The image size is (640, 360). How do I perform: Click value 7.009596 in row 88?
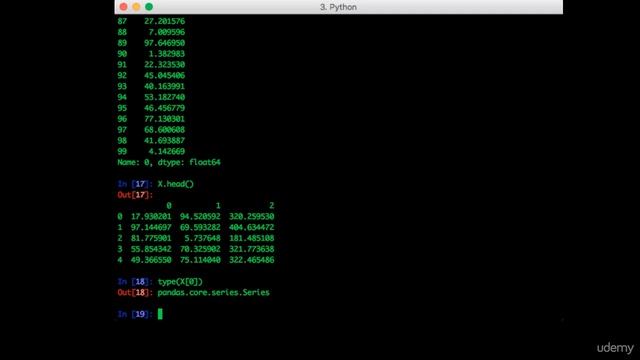[x=167, y=32]
